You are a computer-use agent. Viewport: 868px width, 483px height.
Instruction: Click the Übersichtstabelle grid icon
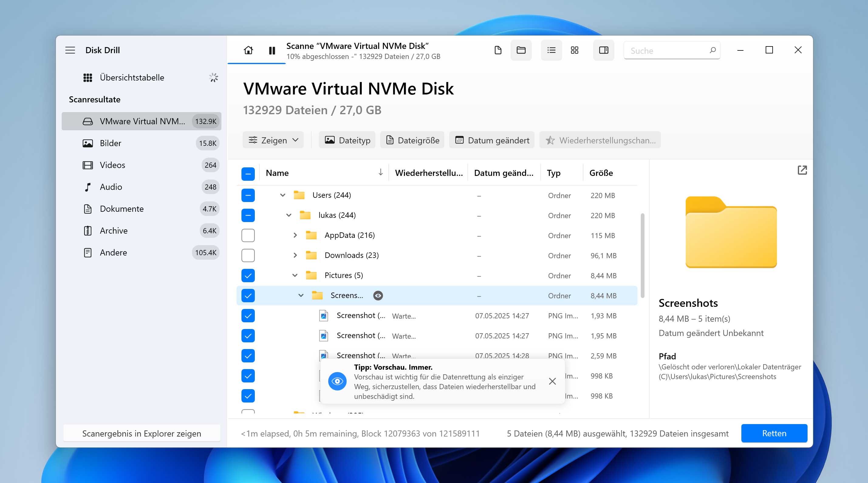pyautogui.click(x=87, y=78)
